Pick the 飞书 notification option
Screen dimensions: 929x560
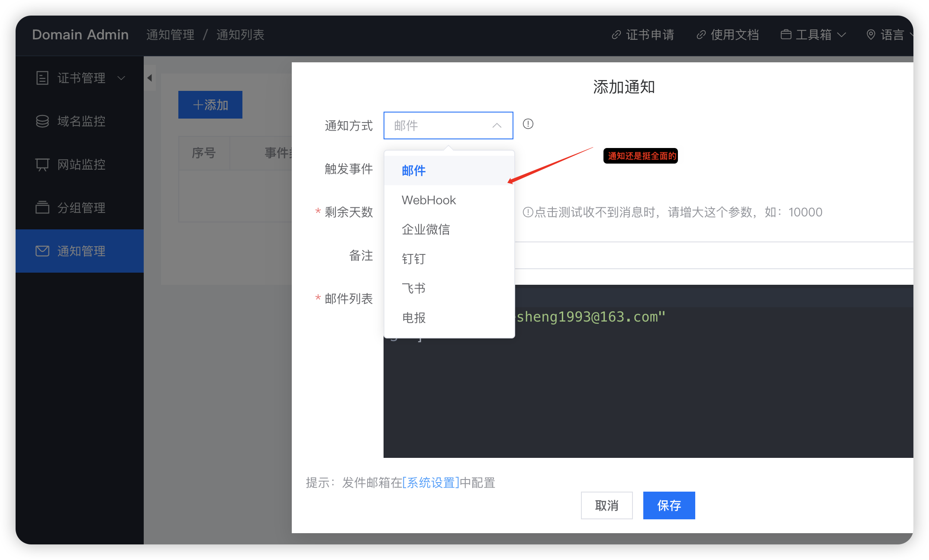tap(413, 288)
